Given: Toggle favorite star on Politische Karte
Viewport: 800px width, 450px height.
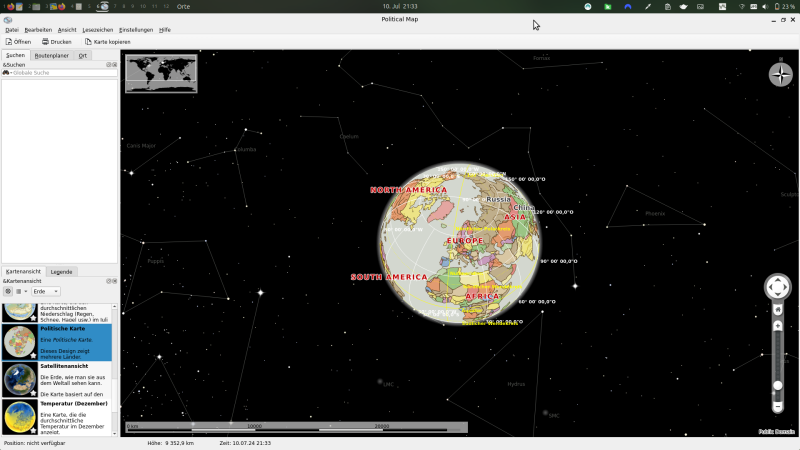Looking at the screenshot, I should coord(32,353).
